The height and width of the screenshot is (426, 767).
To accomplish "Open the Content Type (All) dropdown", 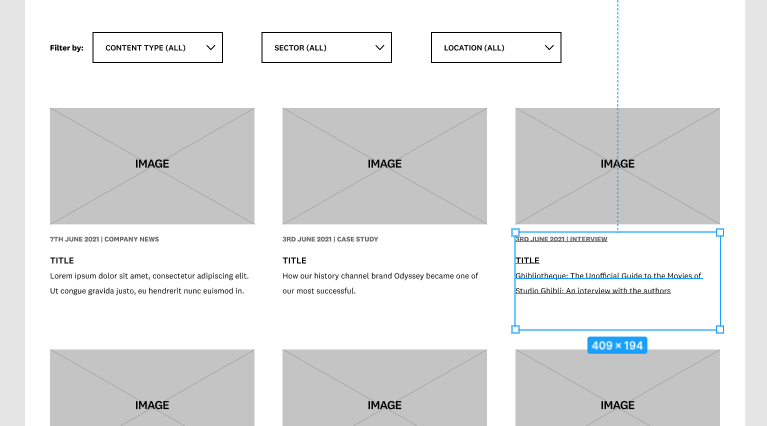I will point(158,47).
